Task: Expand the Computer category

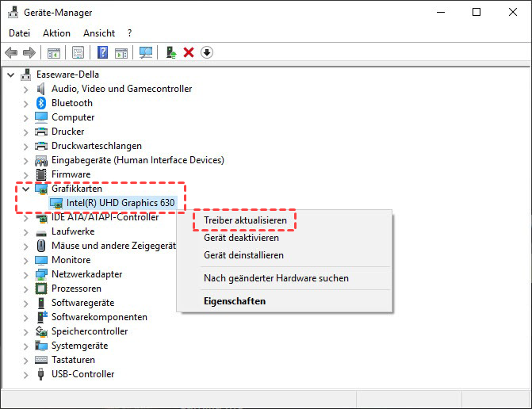Action: click(x=26, y=118)
